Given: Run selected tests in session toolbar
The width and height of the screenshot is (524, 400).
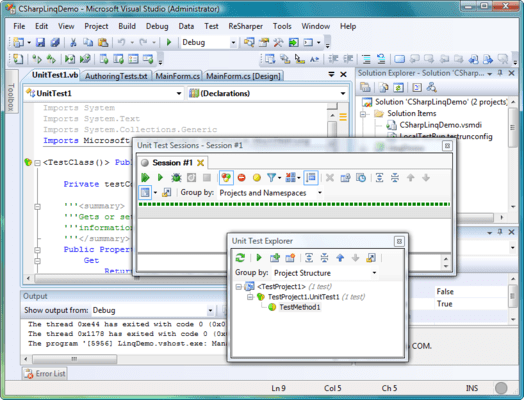Looking at the screenshot, I should pos(160,178).
